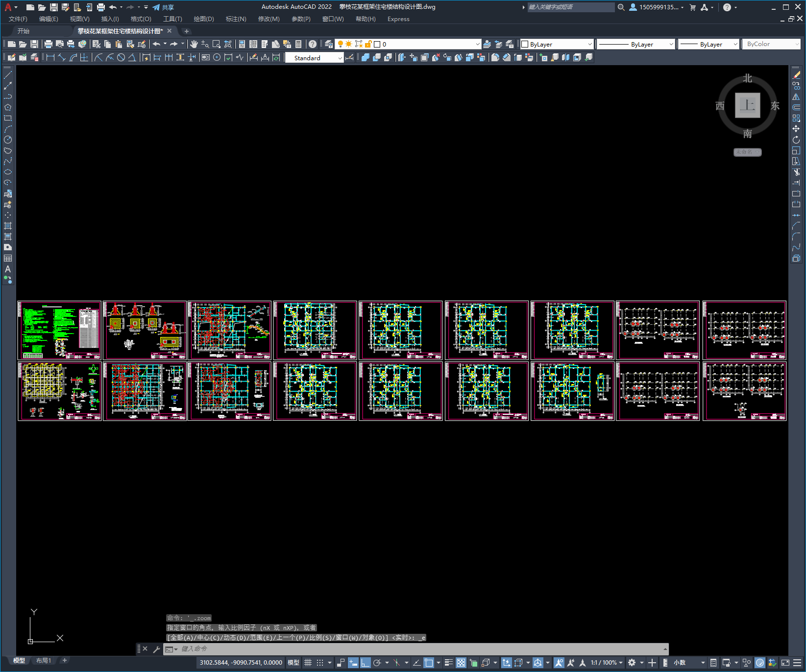Toggle hardware acceleration in status bar
The width and height of the screenshot is (806, 672).
(760, 663)
